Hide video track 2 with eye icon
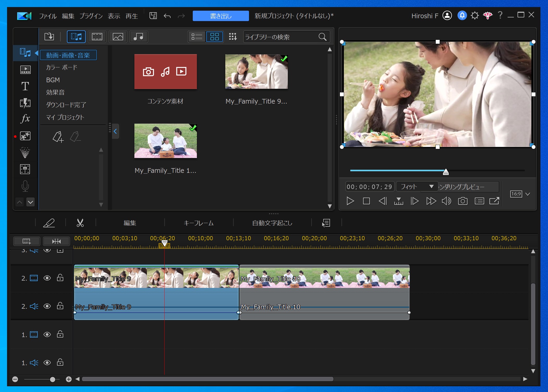Viewport: 548px width, 392px height. click(47, 278)
